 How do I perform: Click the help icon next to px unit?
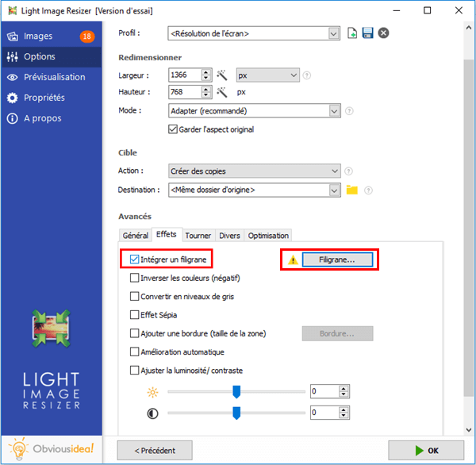(x=307, y=75)
